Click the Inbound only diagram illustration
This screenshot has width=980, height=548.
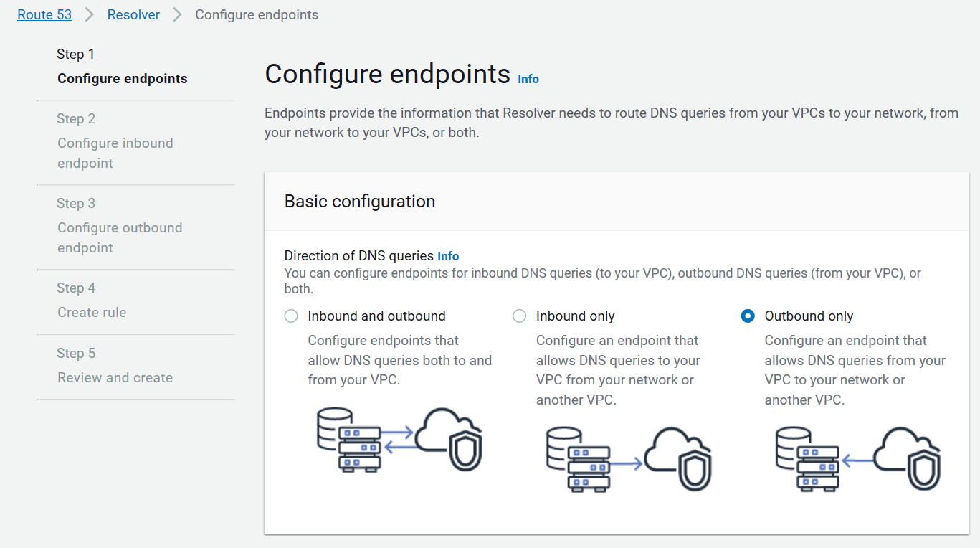point(628,459)
